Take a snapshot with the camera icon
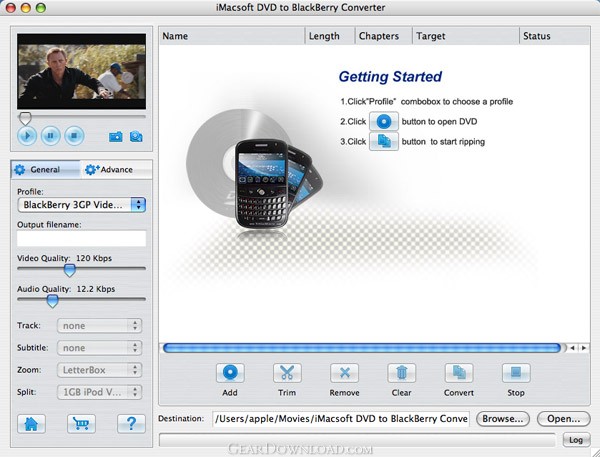600x457 pixels. pyautogui.click(x=116, y=137)
